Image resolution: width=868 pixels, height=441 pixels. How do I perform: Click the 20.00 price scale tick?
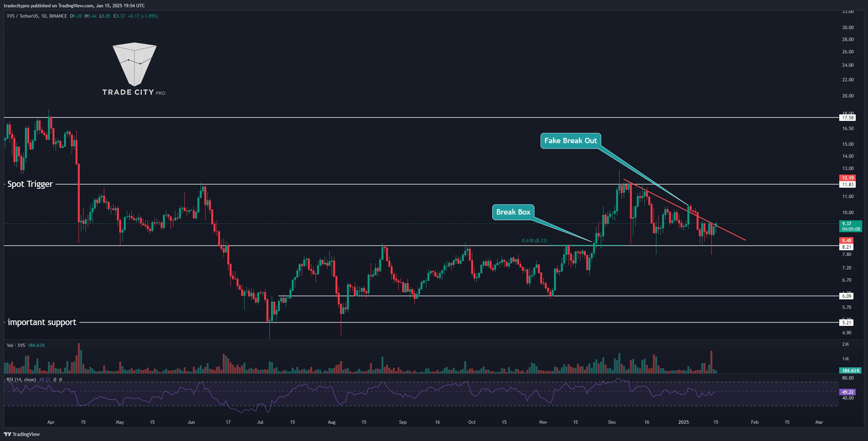(x=848, y=96)
